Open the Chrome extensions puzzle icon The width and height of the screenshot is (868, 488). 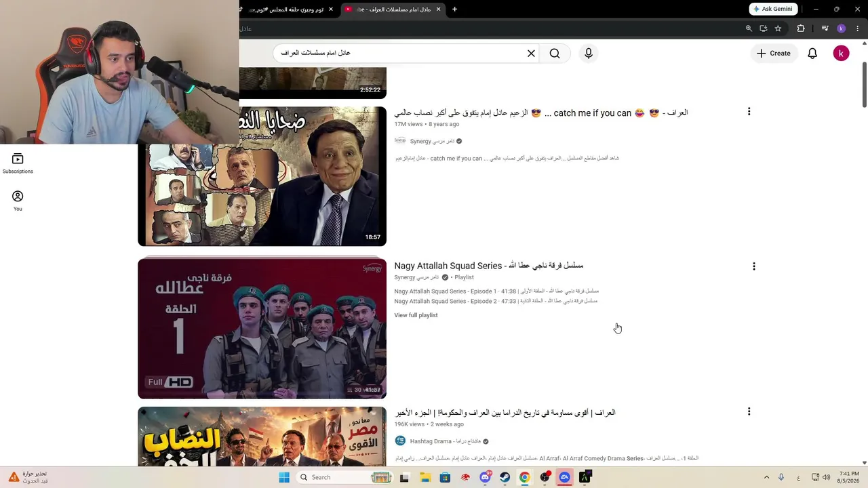tap(801, 28)
